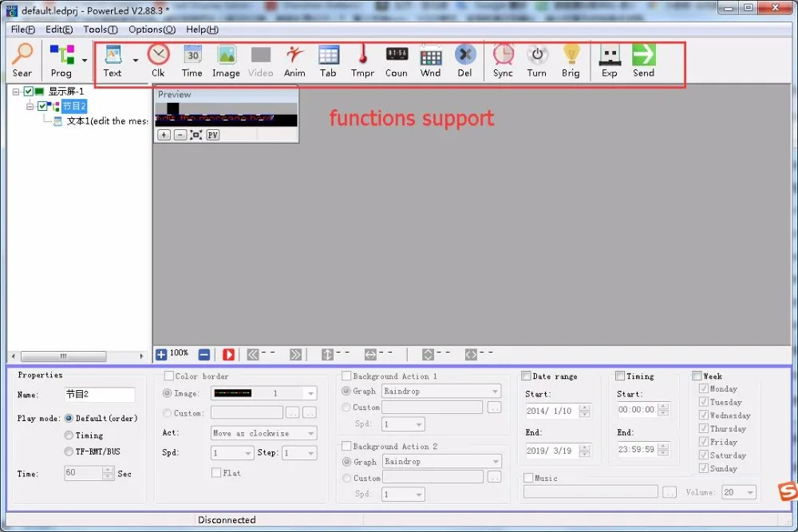798x532 pixels.
Task: Select TF-RMT/BUS play mode radio
Action: [x=69, y=451]
